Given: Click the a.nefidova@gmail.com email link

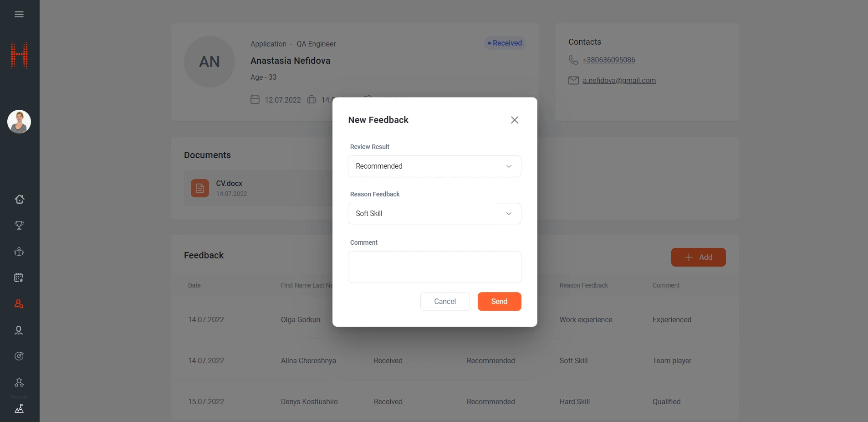Looking at the screenshot, I should (x=619, y=81).
